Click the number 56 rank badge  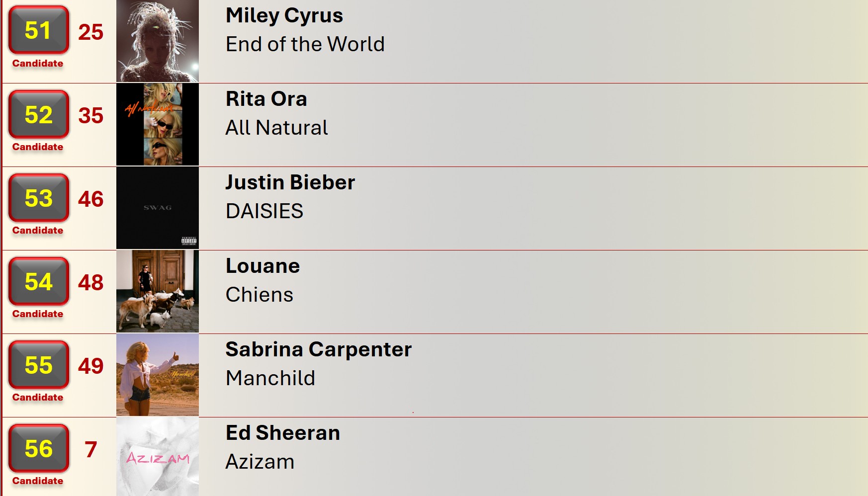tap(38, 448)
